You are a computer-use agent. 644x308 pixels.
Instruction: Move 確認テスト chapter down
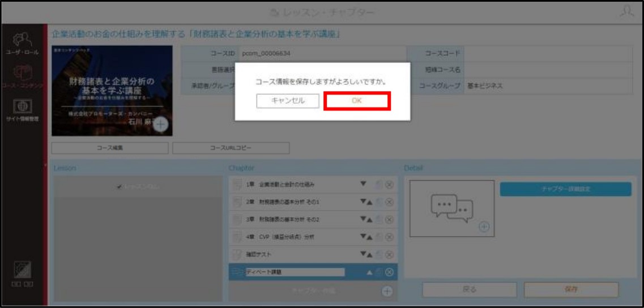[363, 255]
